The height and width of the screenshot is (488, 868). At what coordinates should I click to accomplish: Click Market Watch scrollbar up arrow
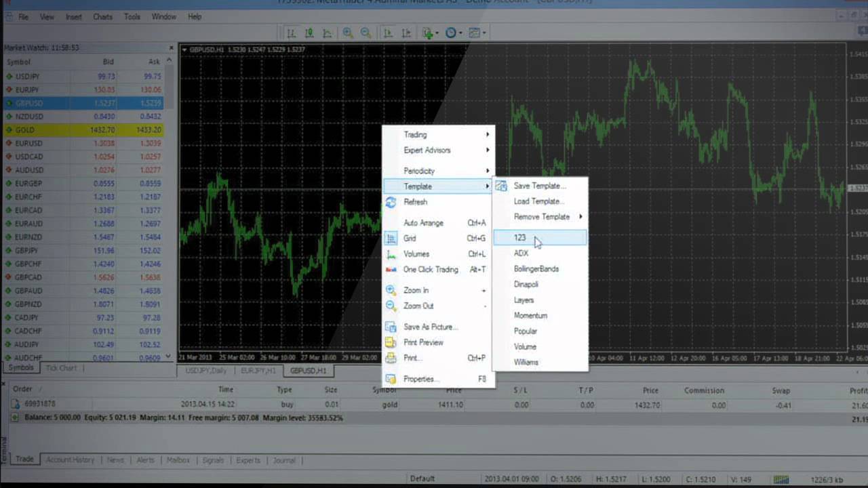tap(169, 61)
